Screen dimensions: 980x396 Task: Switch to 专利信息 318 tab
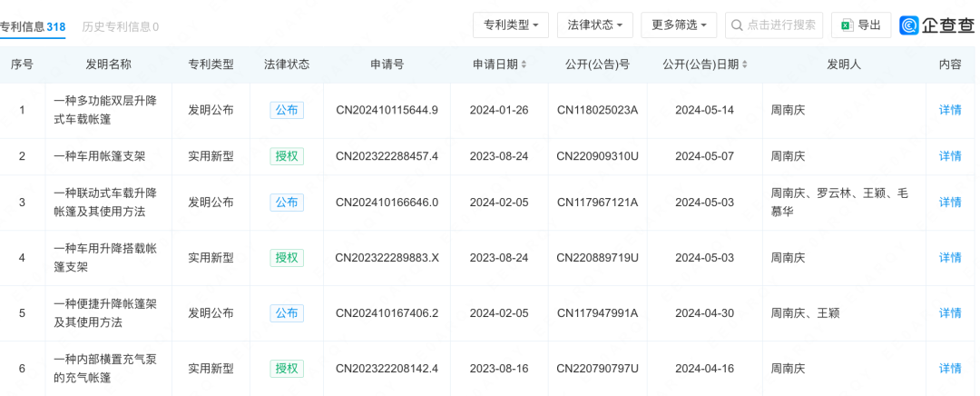pyautogui.click(x=33, y=26)
